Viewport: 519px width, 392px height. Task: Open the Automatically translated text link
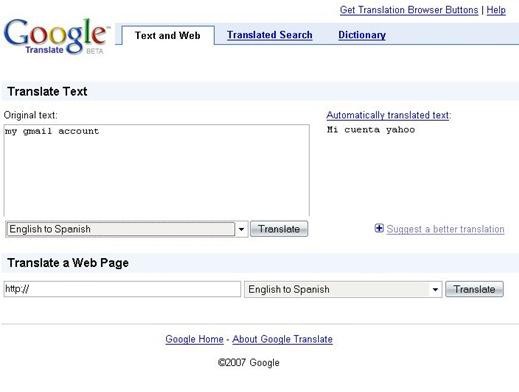pos(388,115)
